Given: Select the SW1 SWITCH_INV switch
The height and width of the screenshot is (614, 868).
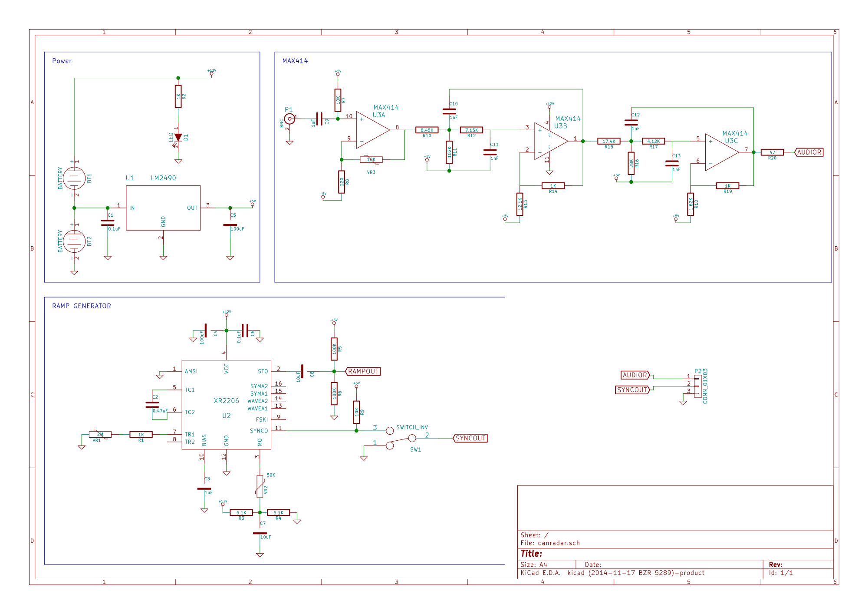Looking at the screenshot, I should click(401, 438).
